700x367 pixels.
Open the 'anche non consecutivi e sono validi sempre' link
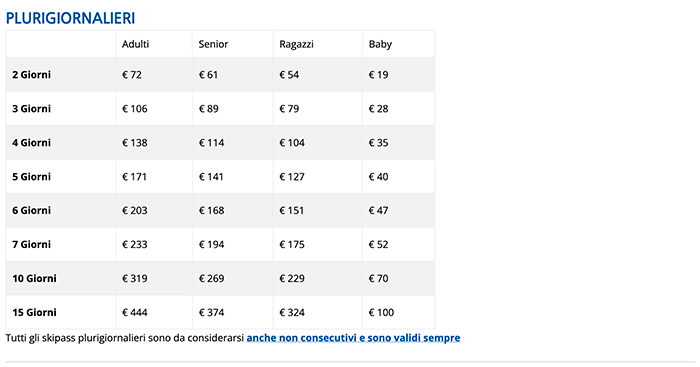(x=353, y=338)
